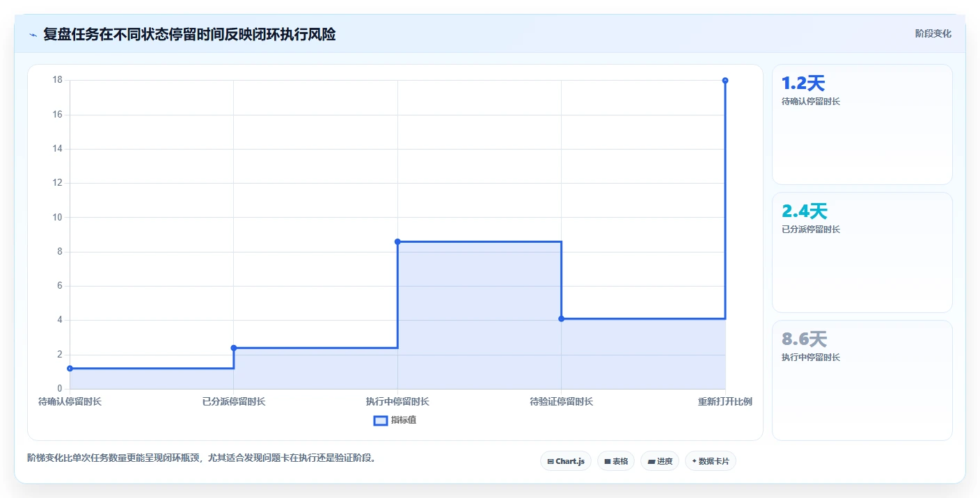Click the data point at 执行中停留时长

click(397, 241)
